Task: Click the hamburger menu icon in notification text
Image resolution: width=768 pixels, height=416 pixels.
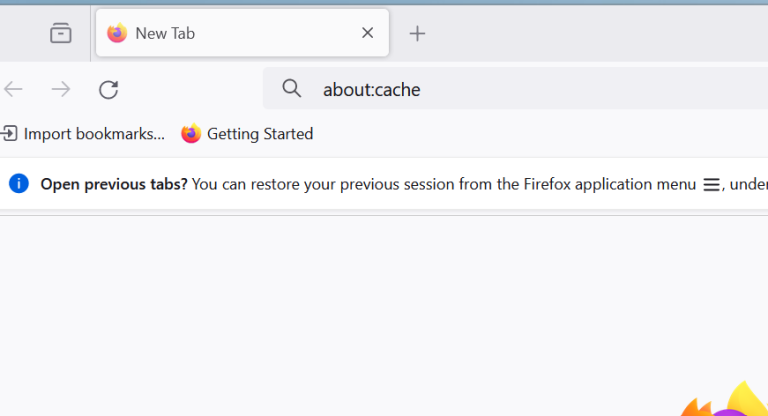Action: (x=711, y=185)
